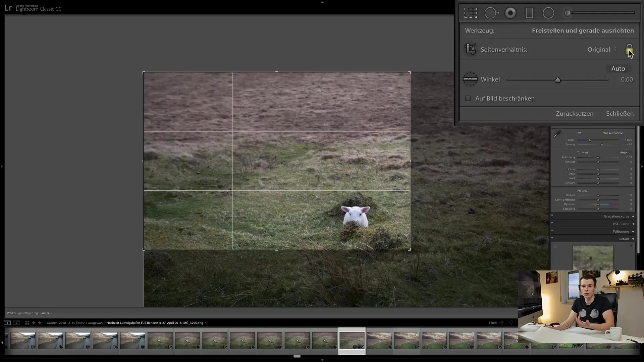
Task: Pick the crop frame tool beside Seitenverhältnis
Action: pos(470,49)
